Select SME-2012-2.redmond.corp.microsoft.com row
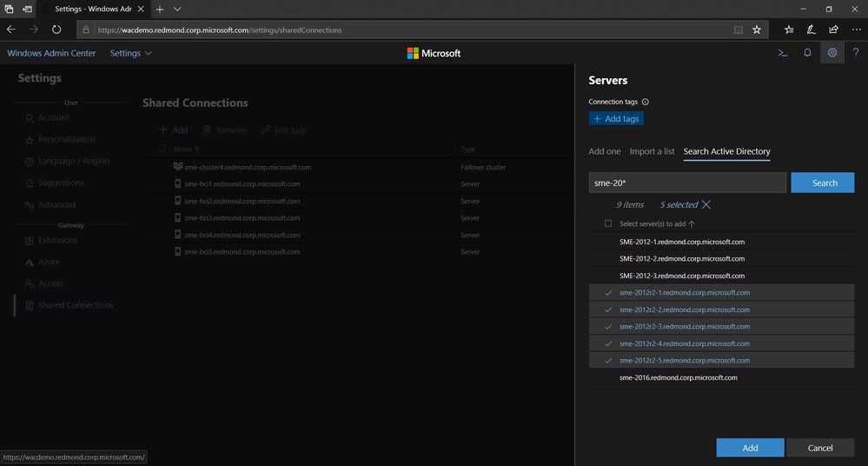Screen dimensions: 868x466 pyautogui.click(x=721, y=259)
